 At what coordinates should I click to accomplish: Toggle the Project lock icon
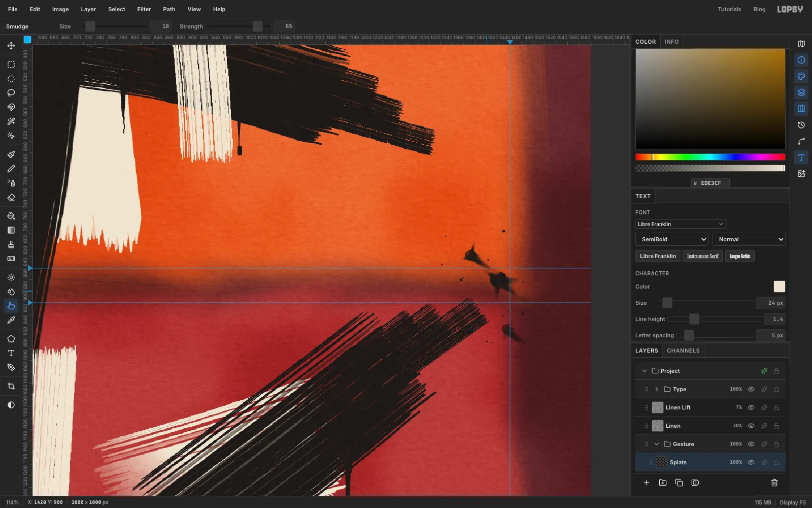pyautogui.click(x=776, y=371)
